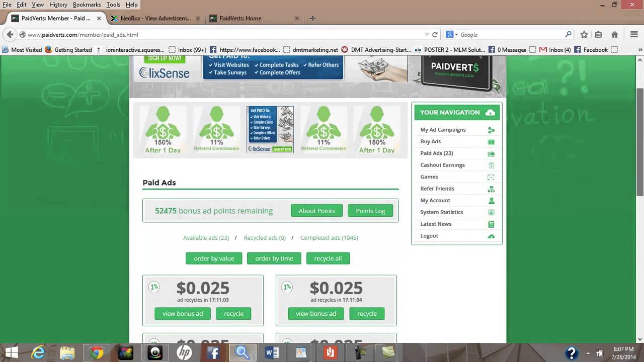644x362 pixels.
Task: Open the Help menu
Action: tap(132, 5)
